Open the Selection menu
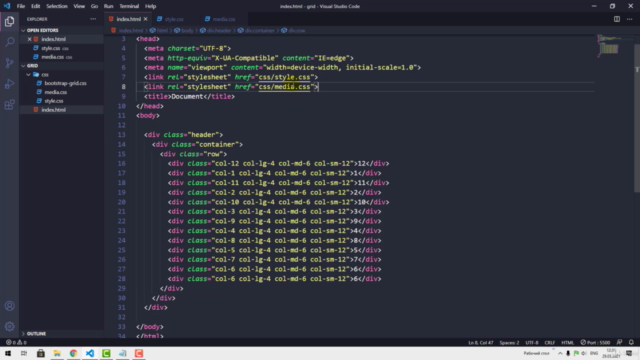The width and height of the screenshot is (640, 360). (57, 6)
